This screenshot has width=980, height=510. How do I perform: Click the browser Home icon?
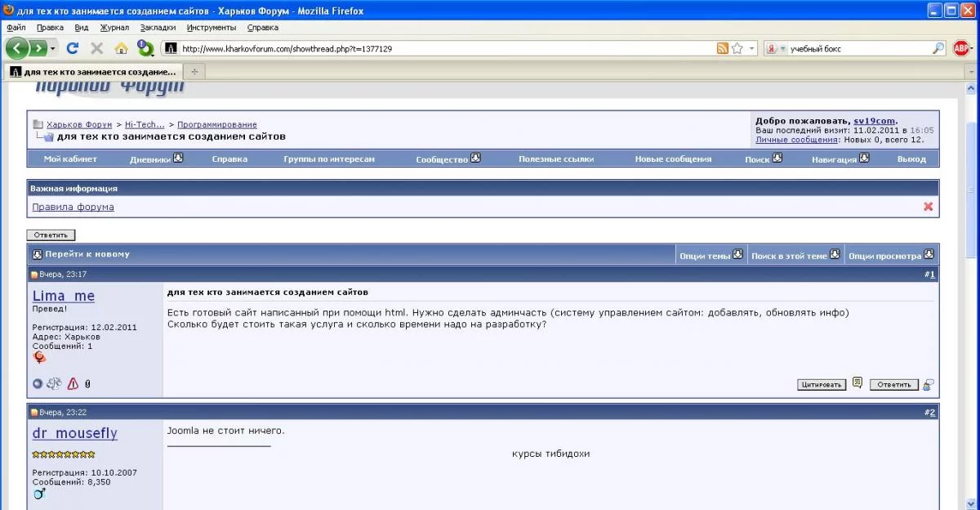tap(121, 48)
